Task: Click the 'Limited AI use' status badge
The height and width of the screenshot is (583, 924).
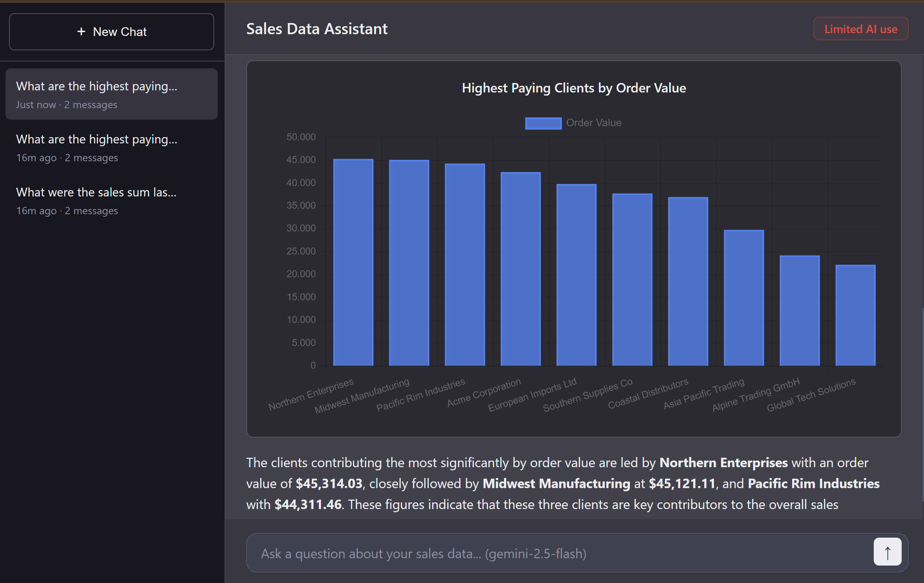Action: click(x=860, y=28)
